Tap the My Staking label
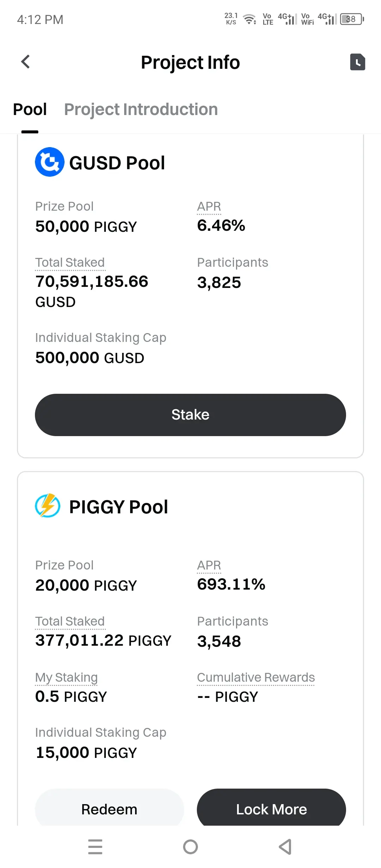Image resolution: width=381 pixels, height=868 pixels. pyautogui.click(x=66, y=677)
